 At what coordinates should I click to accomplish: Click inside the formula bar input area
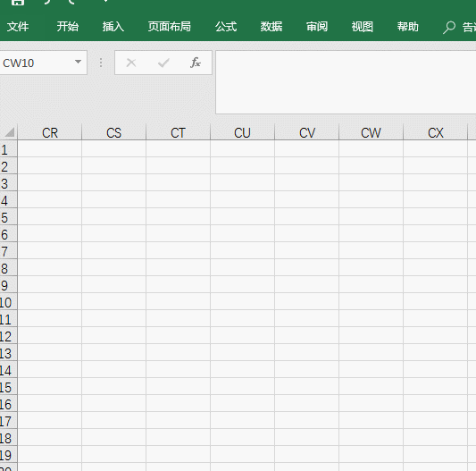pos(346,82)
